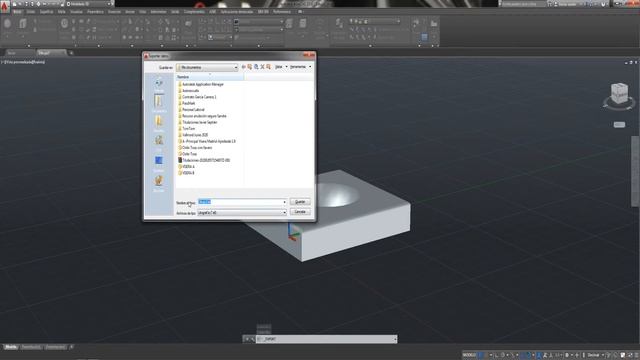This screenshot has width=640, height=360.
Task: Create a new folder in the dialog
Action: 269,67
